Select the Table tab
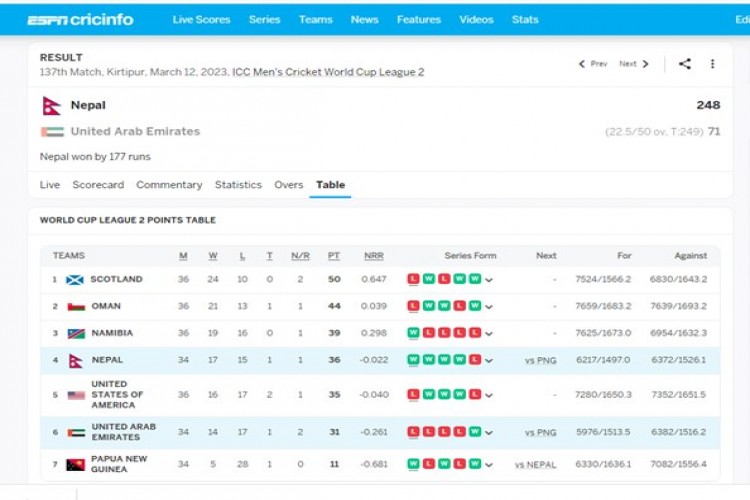Image resolution: width=750 pixels, height=500 pixels. point(331,185)
